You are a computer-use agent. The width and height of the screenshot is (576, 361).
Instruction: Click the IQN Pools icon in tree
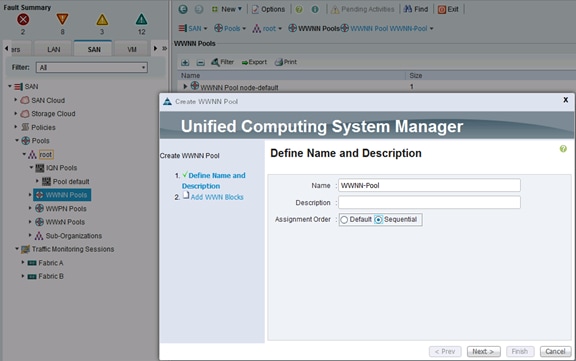[40, 168]
